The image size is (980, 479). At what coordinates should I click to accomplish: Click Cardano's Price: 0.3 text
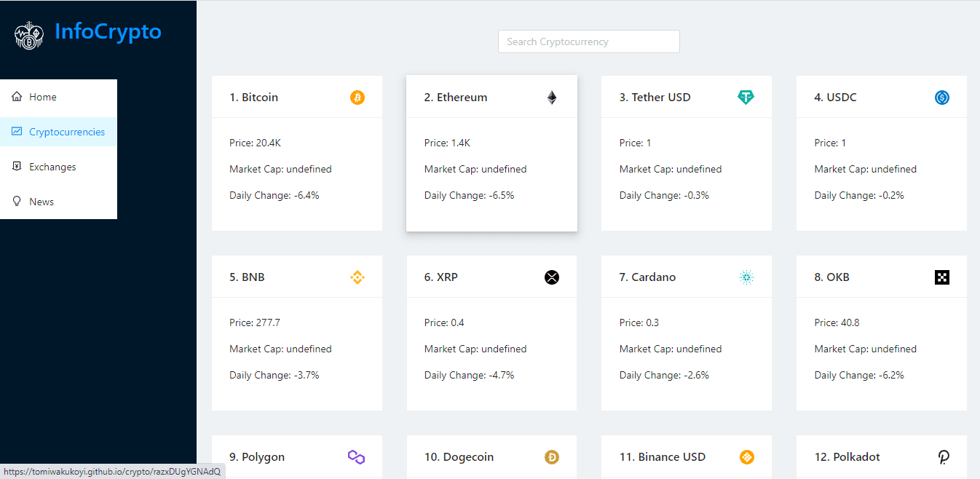[639, 322]
